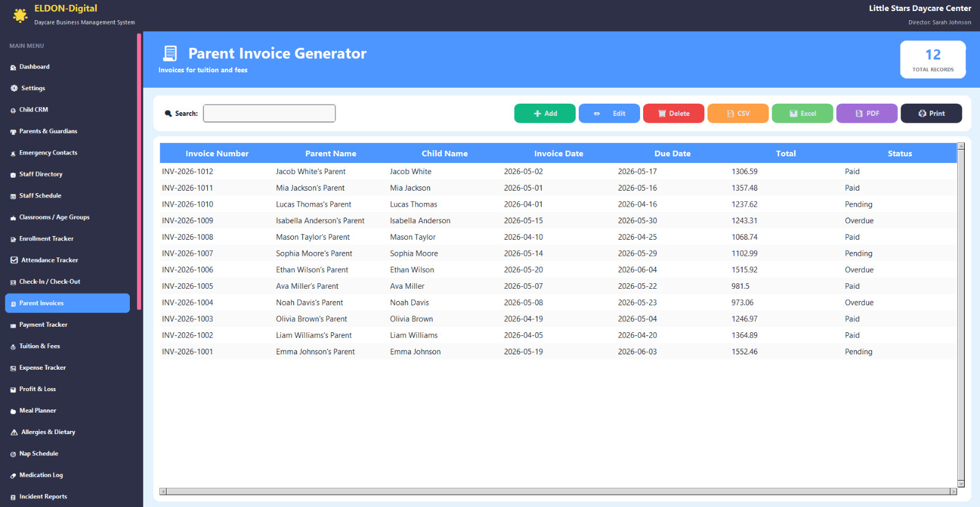980x507 pixels.
Task: Click the invoice document icon in header
Action: pos(170,53)
